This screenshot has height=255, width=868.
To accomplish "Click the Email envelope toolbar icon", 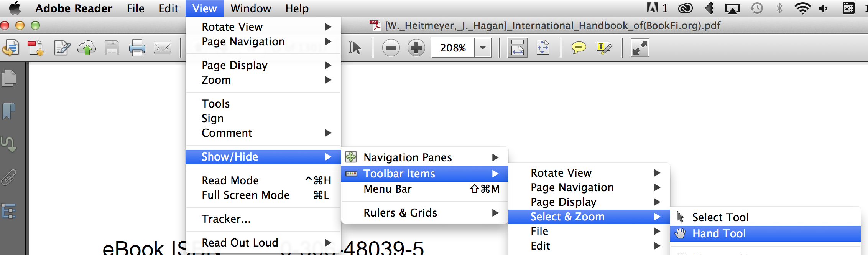I will click(x=163, y=48).
